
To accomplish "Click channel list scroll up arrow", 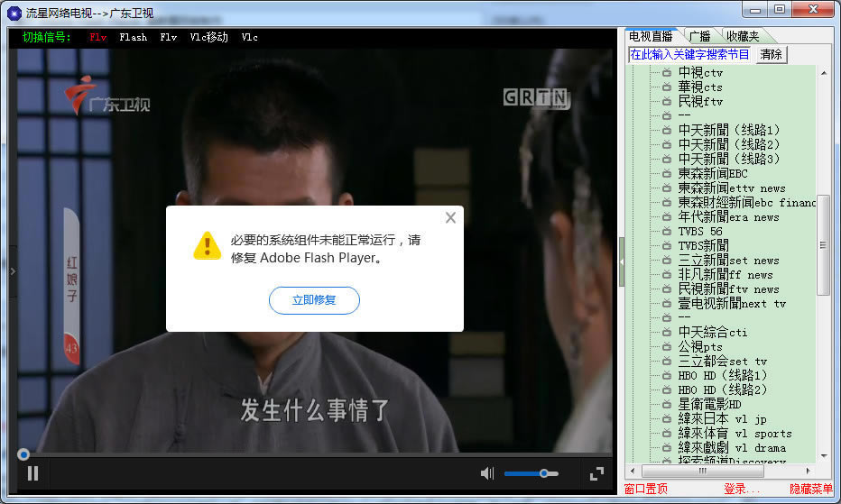I will (x=824, y=73).
